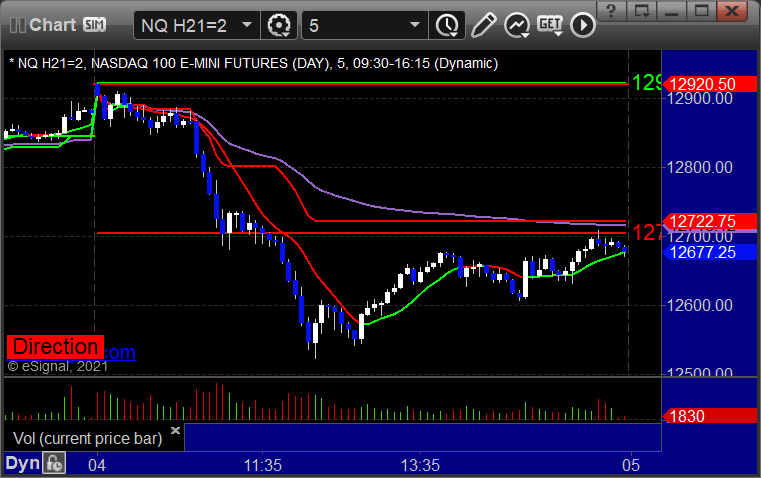761x478 pixels.
Task: Click the 12900.00 price axis label
Action: click(699, 99)
